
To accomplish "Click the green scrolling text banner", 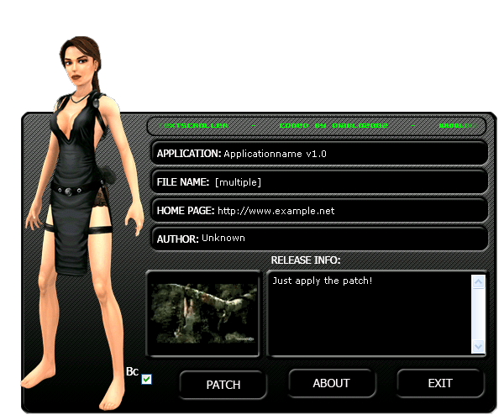I will tap(317, 126).
